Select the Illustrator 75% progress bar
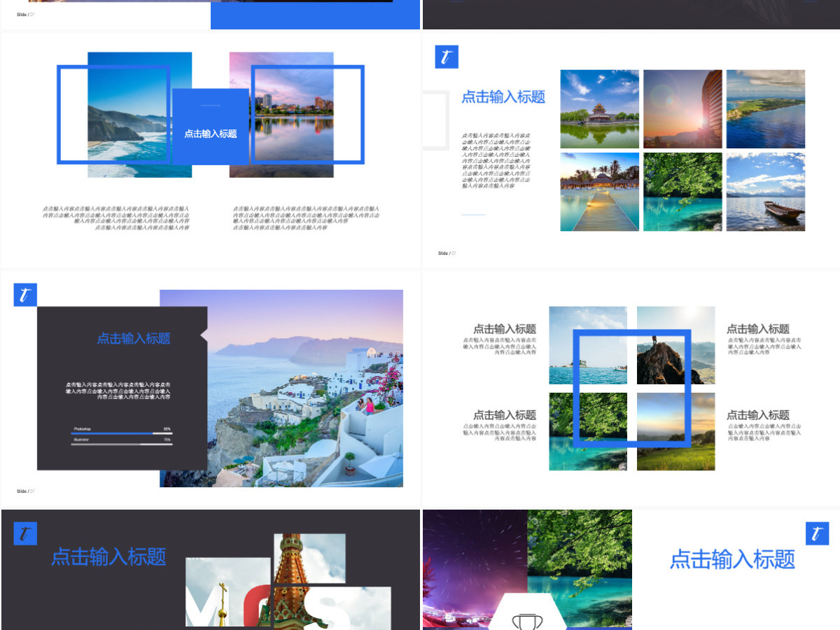The width and height of the screenshot is (840, 630). pos(121,444)
